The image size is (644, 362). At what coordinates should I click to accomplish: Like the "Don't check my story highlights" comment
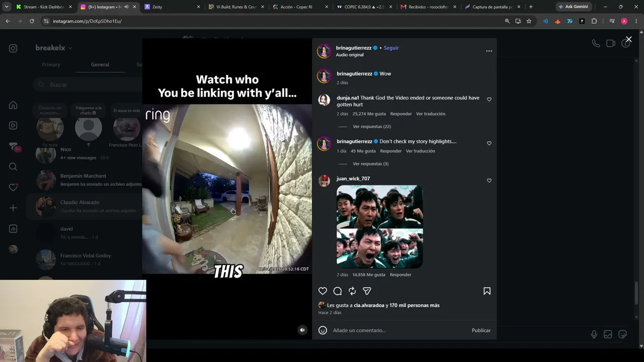pyautogui.click(x=489, y=143)
